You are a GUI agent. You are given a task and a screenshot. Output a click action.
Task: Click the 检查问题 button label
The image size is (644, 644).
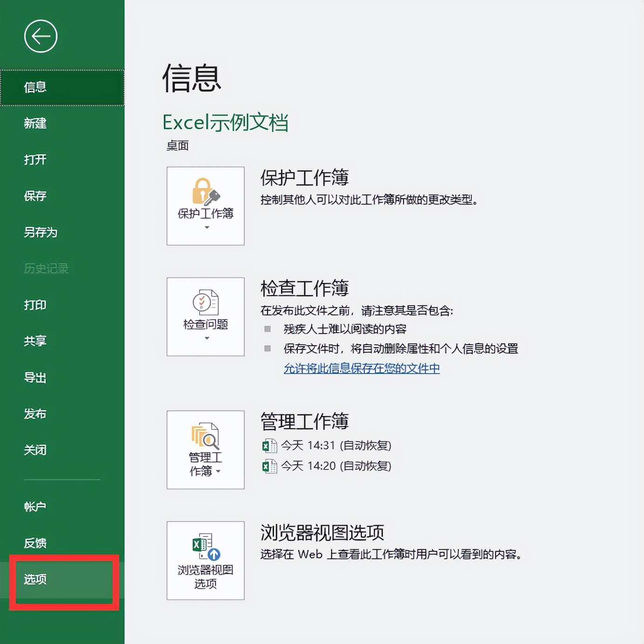point(206,324)
